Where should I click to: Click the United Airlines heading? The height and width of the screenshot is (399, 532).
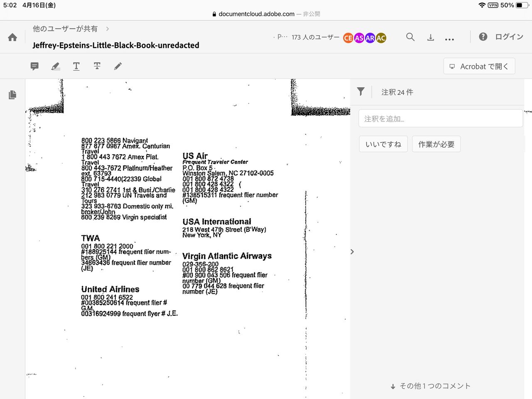coord(110,289)
